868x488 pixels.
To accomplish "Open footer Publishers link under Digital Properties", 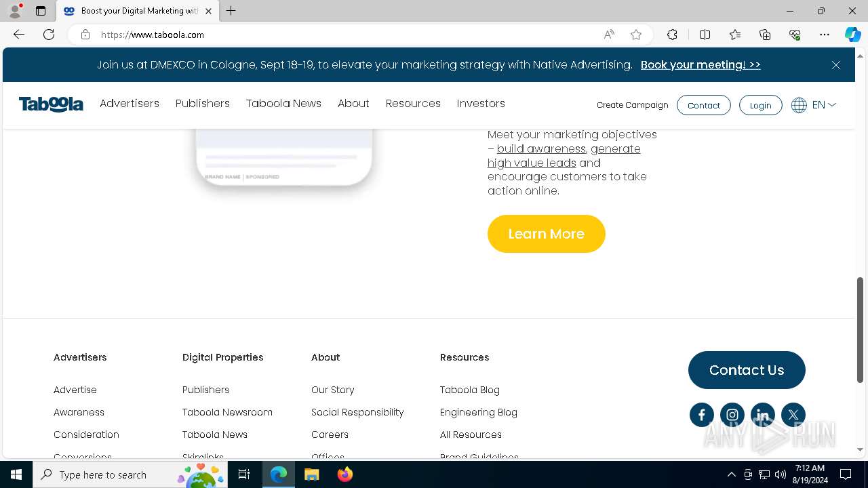I will pos(205,390).
